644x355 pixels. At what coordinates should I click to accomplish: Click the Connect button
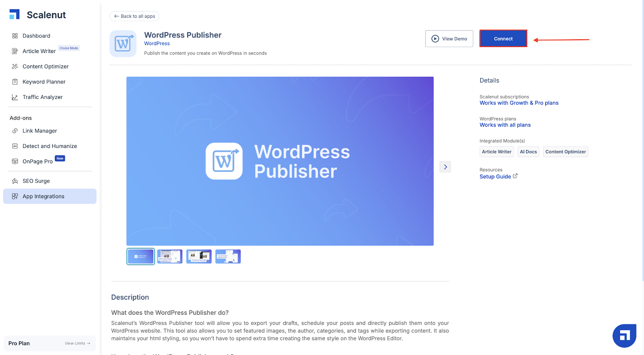tap(503, 39)
